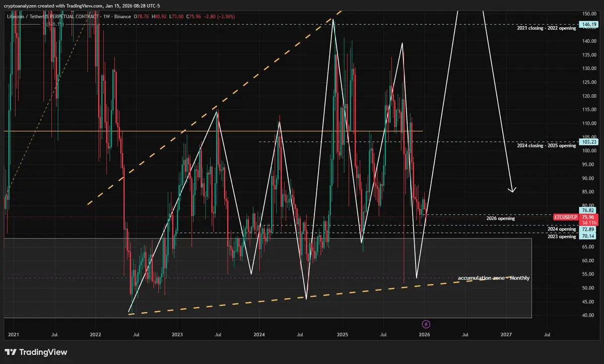Screen dimensions: 604x364
Task: Click the white projection arrowhead near 85.00
Action: click(512, 189)
